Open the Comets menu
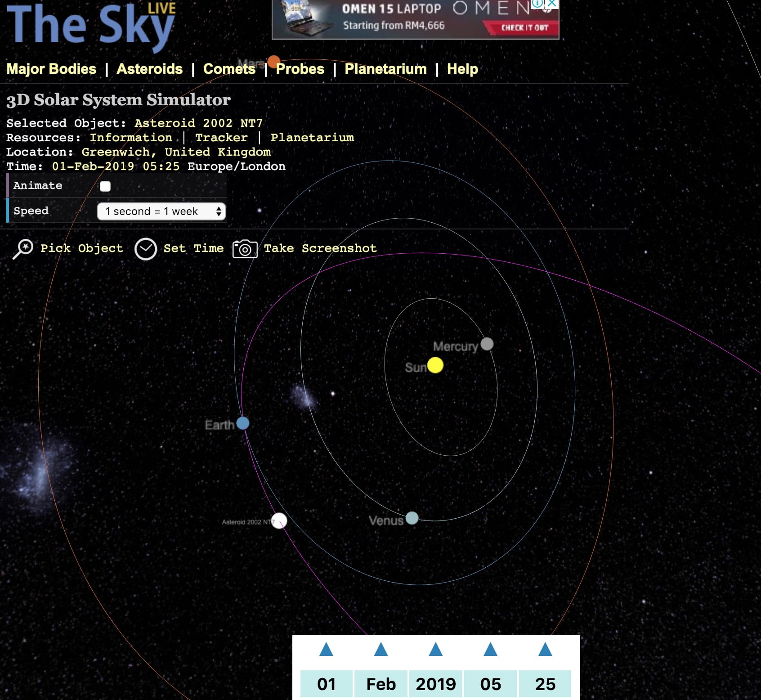Image resolution: width=761 pixels, height=700 pixels. 229,69
